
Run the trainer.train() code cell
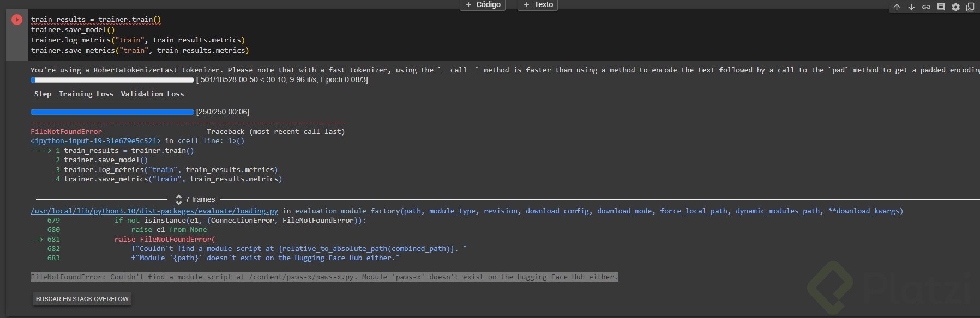17,20
